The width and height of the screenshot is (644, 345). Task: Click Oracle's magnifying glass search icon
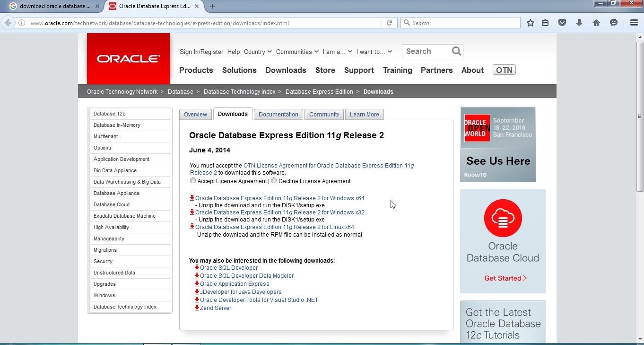click(x=456, y=51)
